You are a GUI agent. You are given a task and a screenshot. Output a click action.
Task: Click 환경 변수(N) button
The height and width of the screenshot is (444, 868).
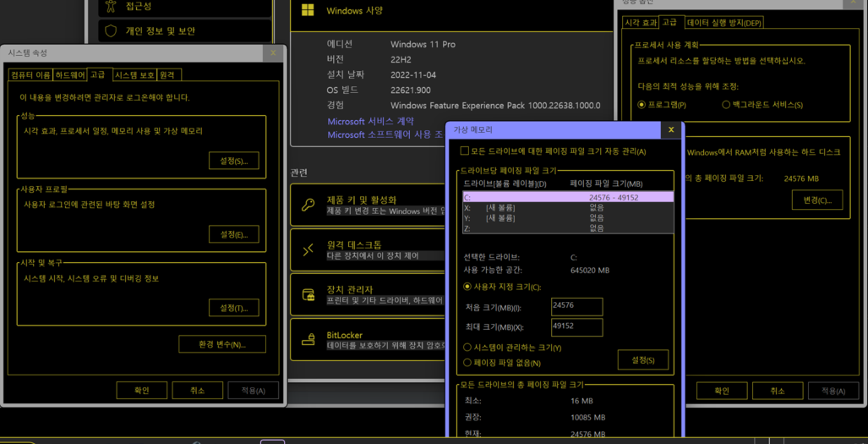[x=222, y=344]
